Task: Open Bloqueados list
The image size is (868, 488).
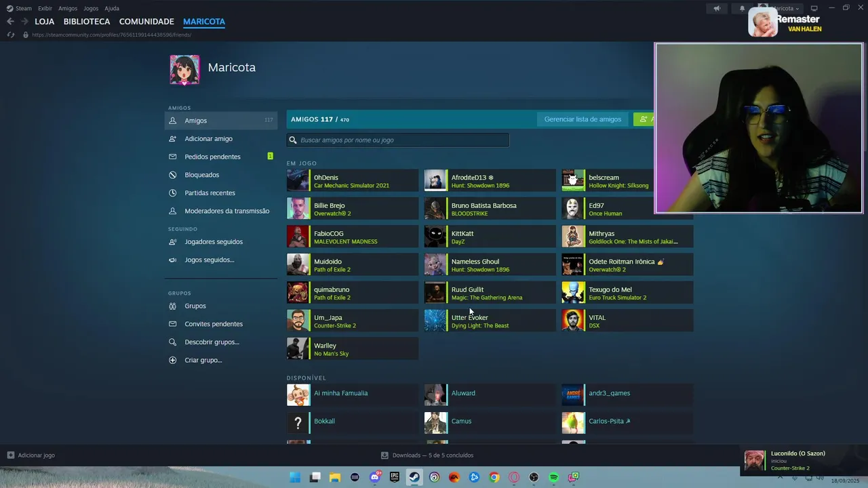Action: tap(221, 175)
